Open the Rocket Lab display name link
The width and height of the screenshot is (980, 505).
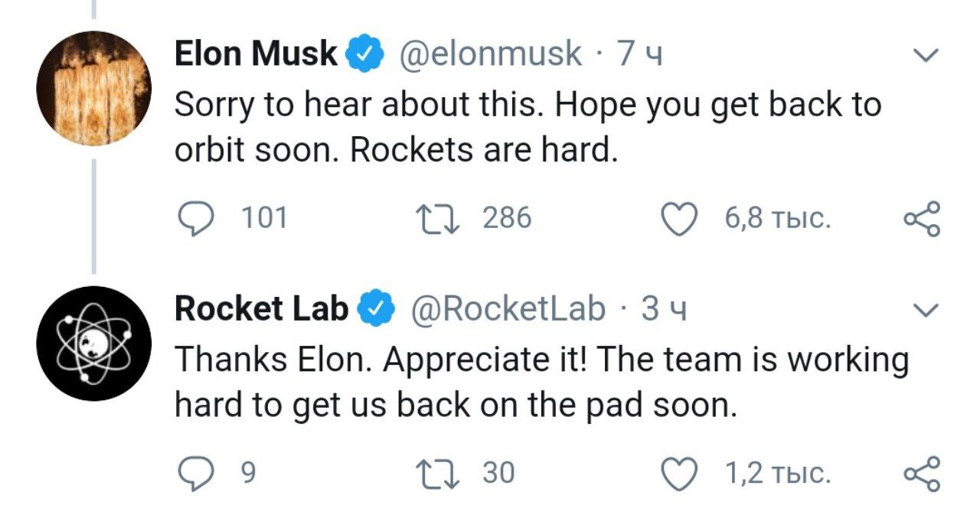click(x=262, y=308)
